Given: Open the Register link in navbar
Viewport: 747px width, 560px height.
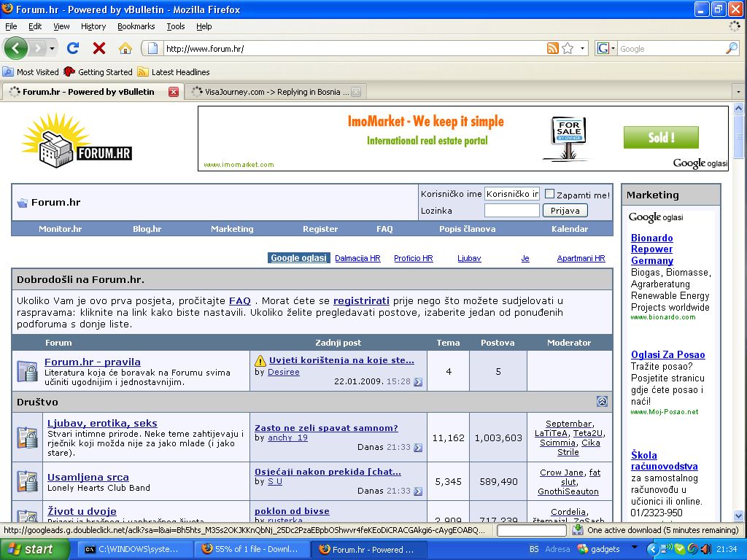Looking at the screenshot, I should coord(320,229).
